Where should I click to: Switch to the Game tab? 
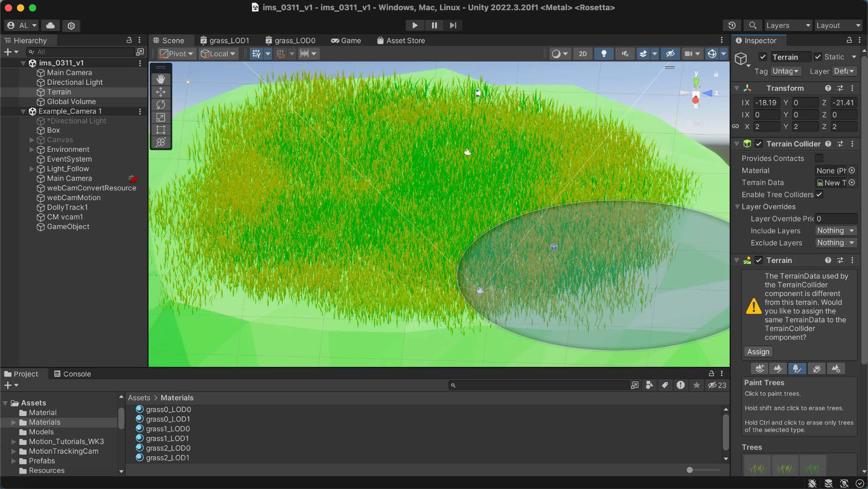point(346,40)
